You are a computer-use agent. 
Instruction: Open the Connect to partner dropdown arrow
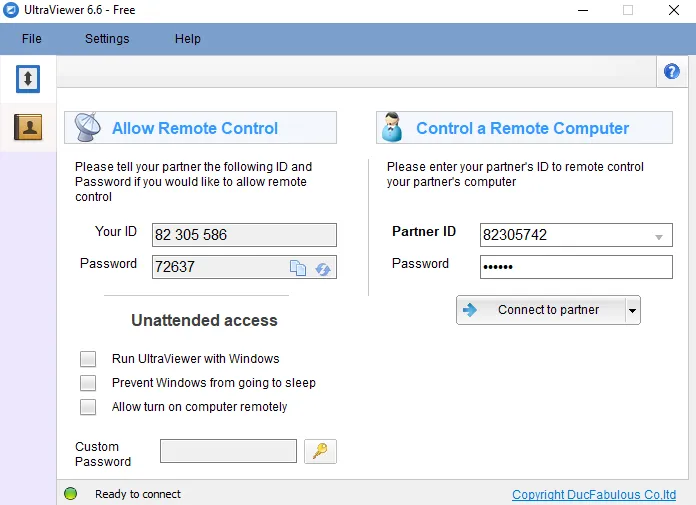(632, 310)
